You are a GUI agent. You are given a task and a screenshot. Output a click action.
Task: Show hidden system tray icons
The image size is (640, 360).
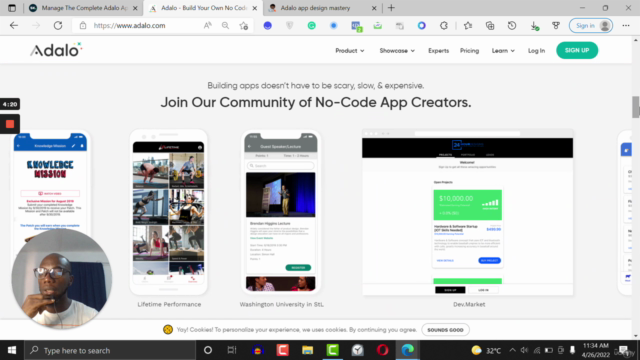pos(512,350)
